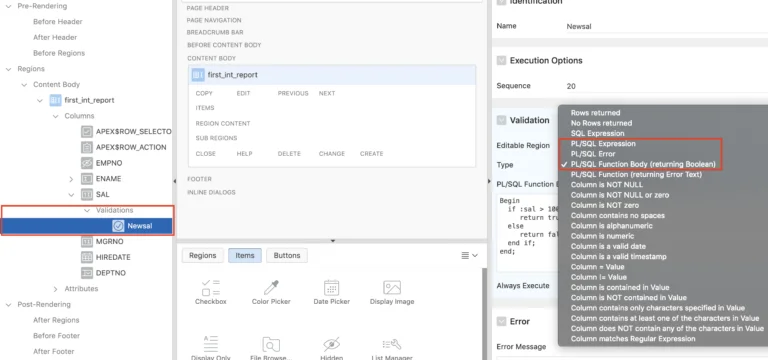The image size is (768, 360).
Task: Collapse the Error section header
Action: 501,321
